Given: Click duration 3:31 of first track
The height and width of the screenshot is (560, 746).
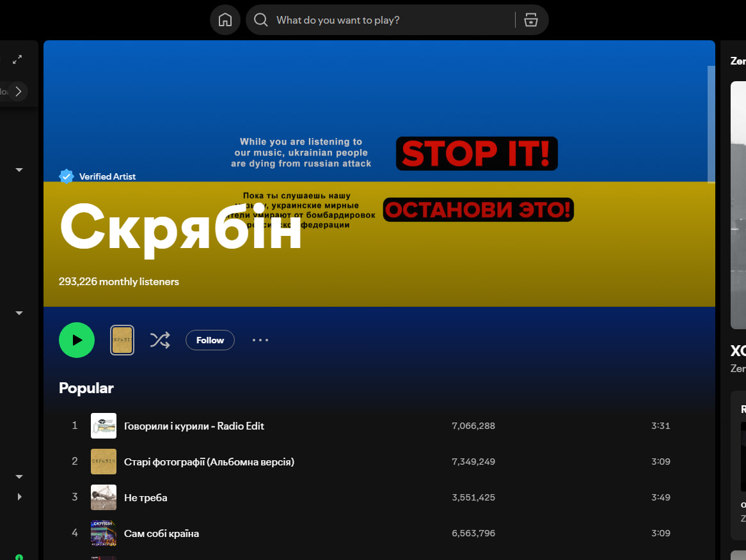Looking at the screenshot, I should (660, 426).
